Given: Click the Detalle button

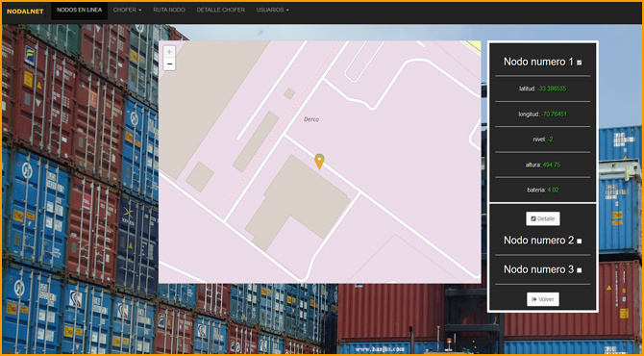Looking at the screenshot, I should pos(542,218).
